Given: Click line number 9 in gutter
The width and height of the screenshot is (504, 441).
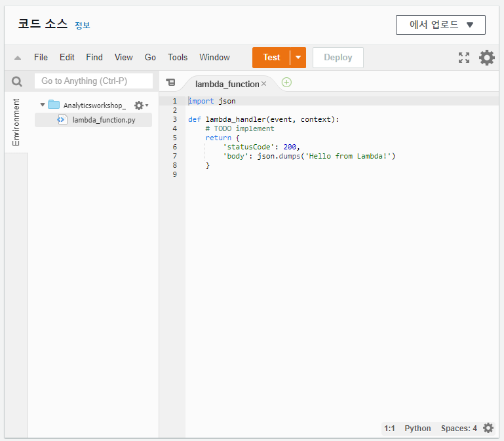Looking at the screenshot, I should (x=174, y=174).
